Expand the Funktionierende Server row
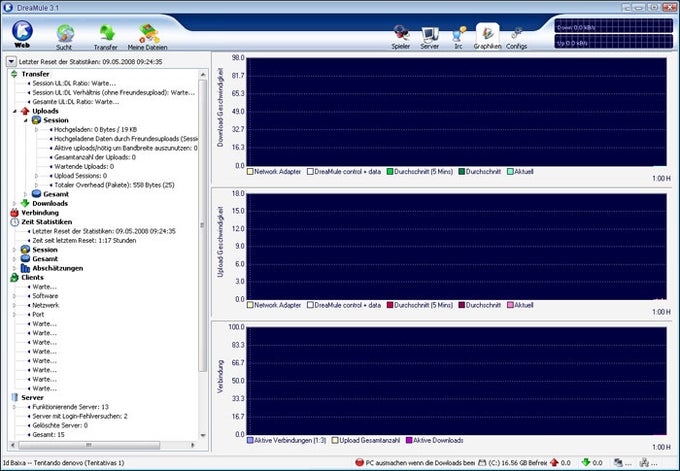This screenshot has height=471, width=680. pos(14,407)
